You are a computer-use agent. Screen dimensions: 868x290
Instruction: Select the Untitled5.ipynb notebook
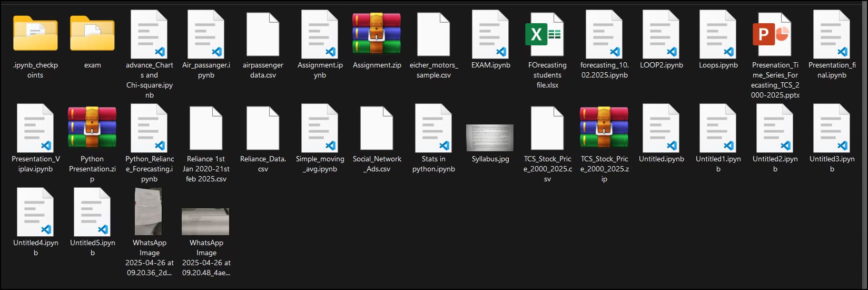pos(92,212)
